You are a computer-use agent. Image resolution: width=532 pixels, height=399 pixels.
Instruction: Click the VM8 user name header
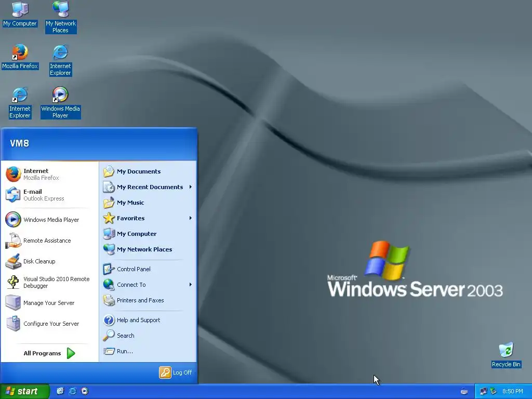(x=19, y=143)
